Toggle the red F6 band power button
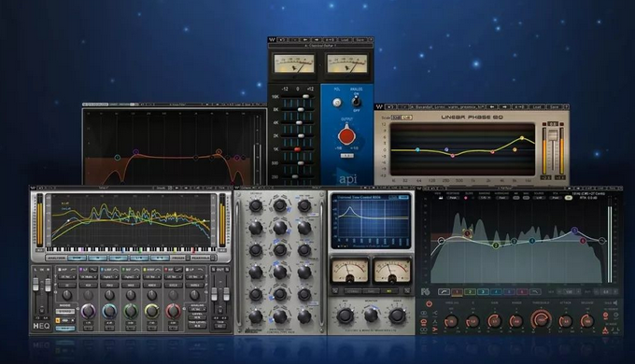 pos(429,303)
